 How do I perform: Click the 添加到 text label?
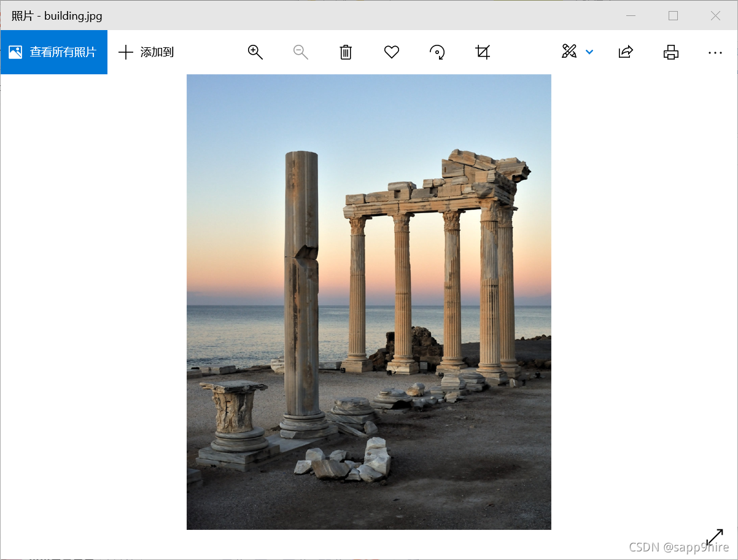(x=157, y=52)
